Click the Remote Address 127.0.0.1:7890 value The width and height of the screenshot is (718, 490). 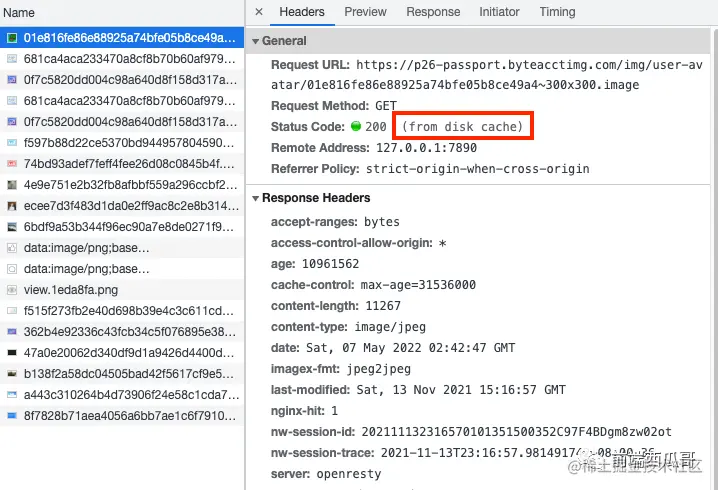point(426,148)
